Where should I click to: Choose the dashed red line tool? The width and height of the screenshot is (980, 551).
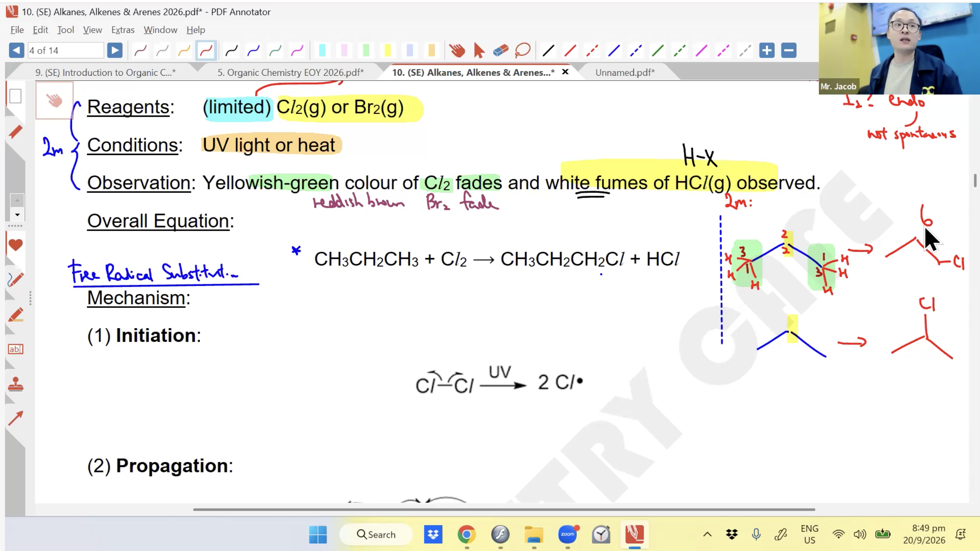point(592,51)
